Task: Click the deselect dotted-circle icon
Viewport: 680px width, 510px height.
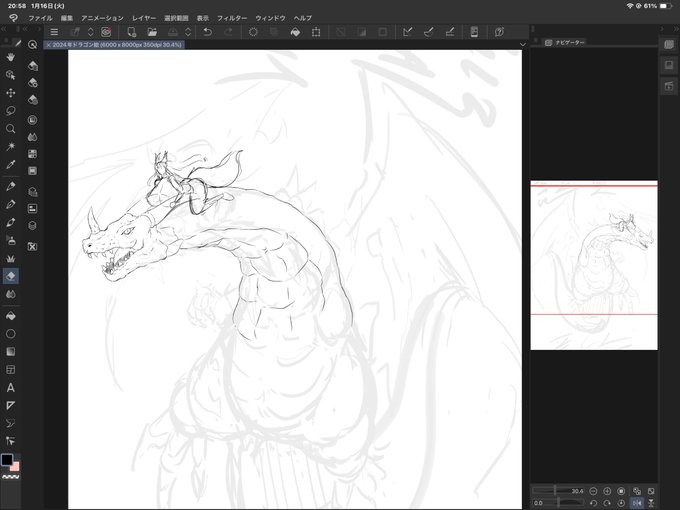Action: click(x=253, y=32)
